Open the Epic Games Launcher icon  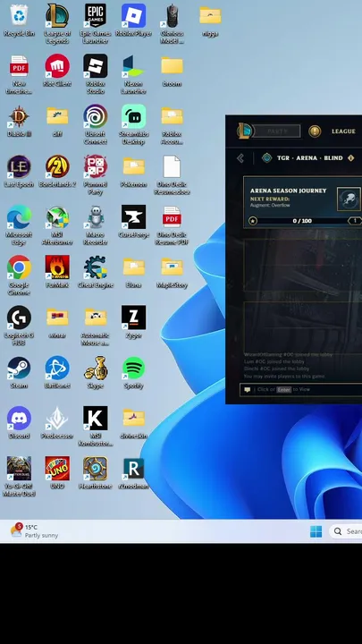pos(96,23)
